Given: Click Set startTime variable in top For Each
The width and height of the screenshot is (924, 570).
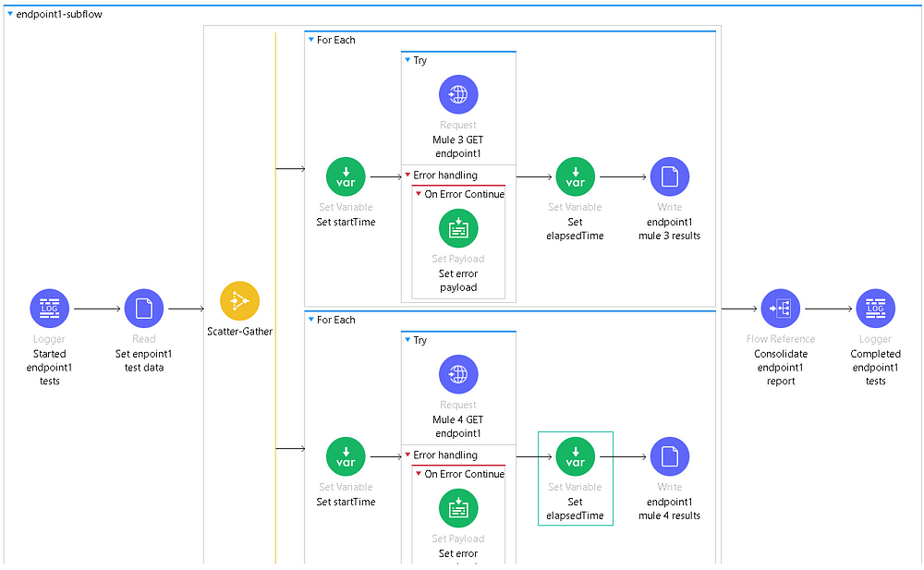Looking at the screenshot, I should click(346, 176).
